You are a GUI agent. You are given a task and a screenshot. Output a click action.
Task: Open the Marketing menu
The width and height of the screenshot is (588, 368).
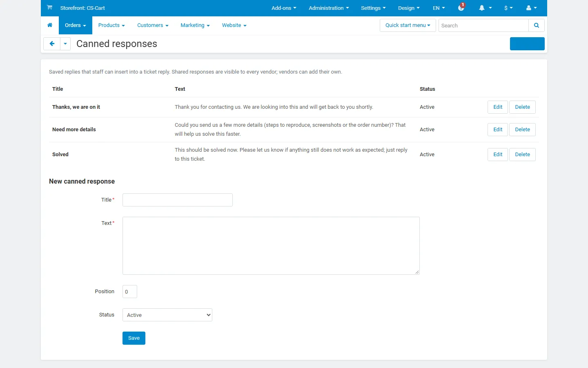tap(195, 25)
